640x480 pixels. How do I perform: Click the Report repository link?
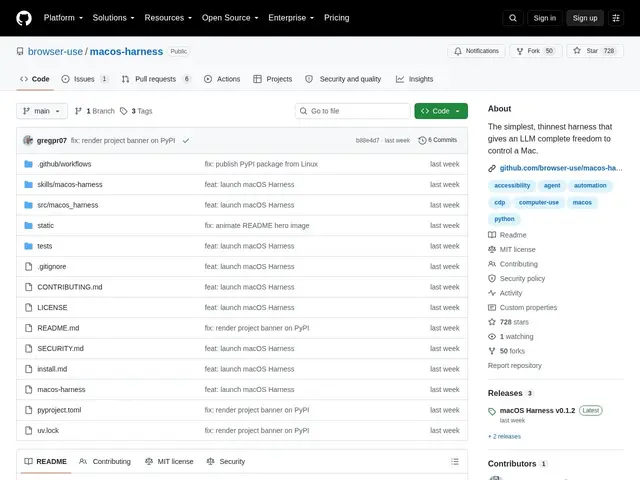(x=515, y=366)
